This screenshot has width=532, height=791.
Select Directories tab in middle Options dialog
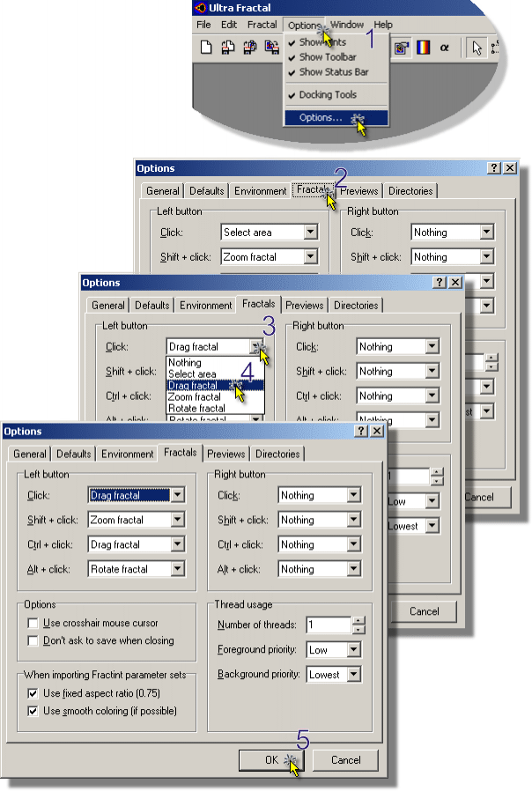coord(356,305)
